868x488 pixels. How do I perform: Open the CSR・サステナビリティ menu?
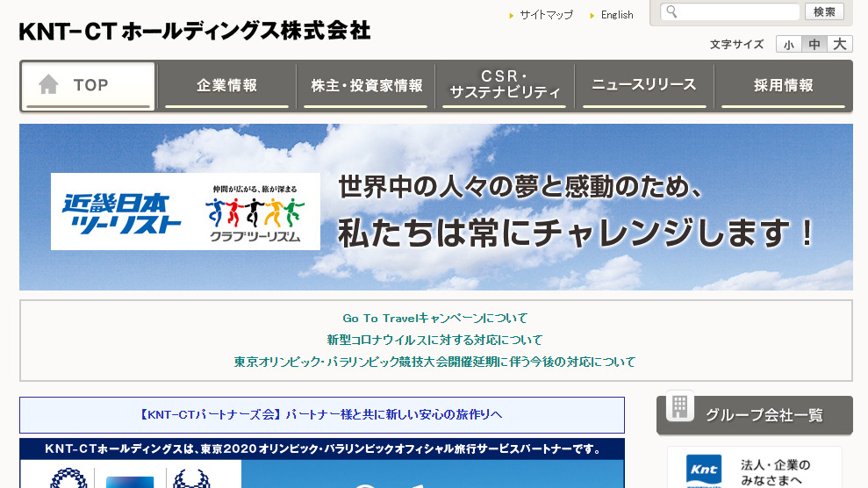pos(505,86)
